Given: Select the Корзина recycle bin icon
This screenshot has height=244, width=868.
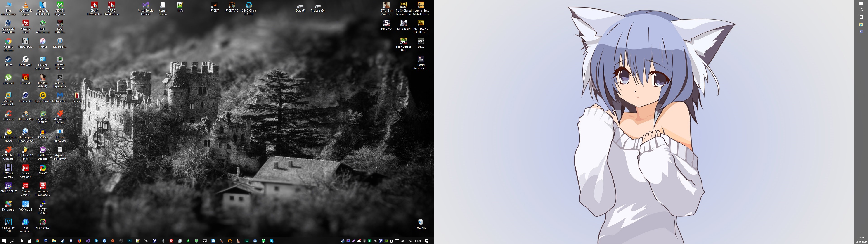Looking at the screenshot, I should [x=421, y=224].
